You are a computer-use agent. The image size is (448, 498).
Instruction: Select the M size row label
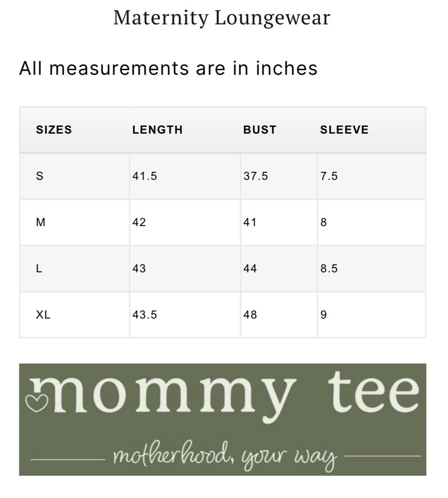[x=41, y=222]
